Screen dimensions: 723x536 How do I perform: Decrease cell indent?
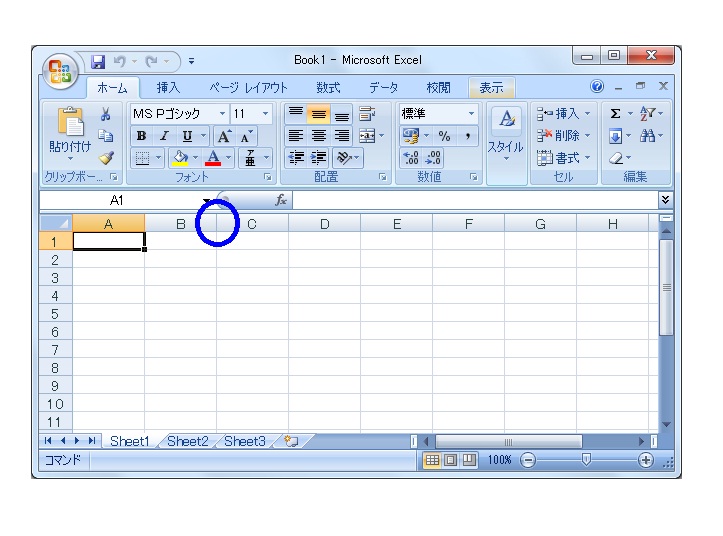(296, 158)
